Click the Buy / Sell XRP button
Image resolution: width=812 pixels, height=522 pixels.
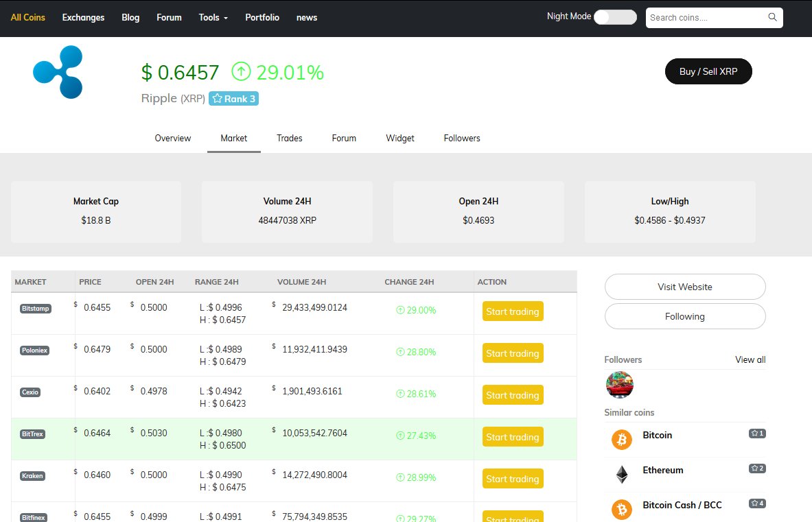(x=708, y=71)
